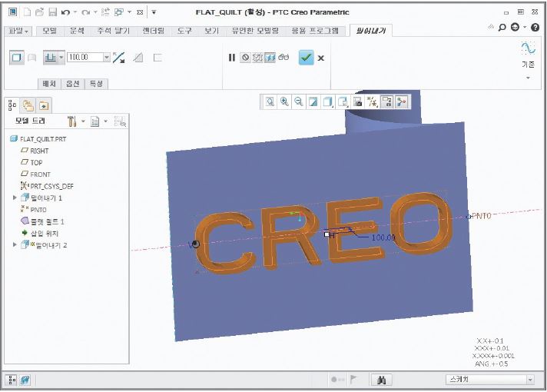Switch to the Model (모델) ribbon tab
This screenshot has width=547, height=392.
click(x=49, y=31)
